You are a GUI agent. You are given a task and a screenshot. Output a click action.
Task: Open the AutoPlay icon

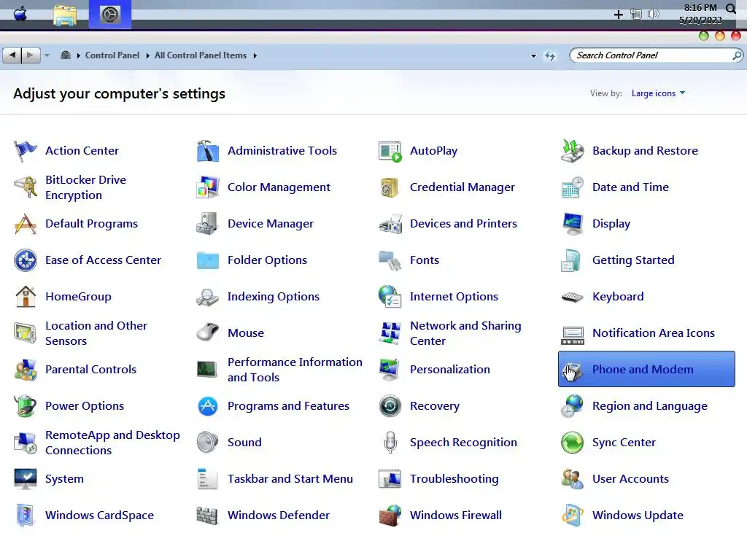pos(390,151)
